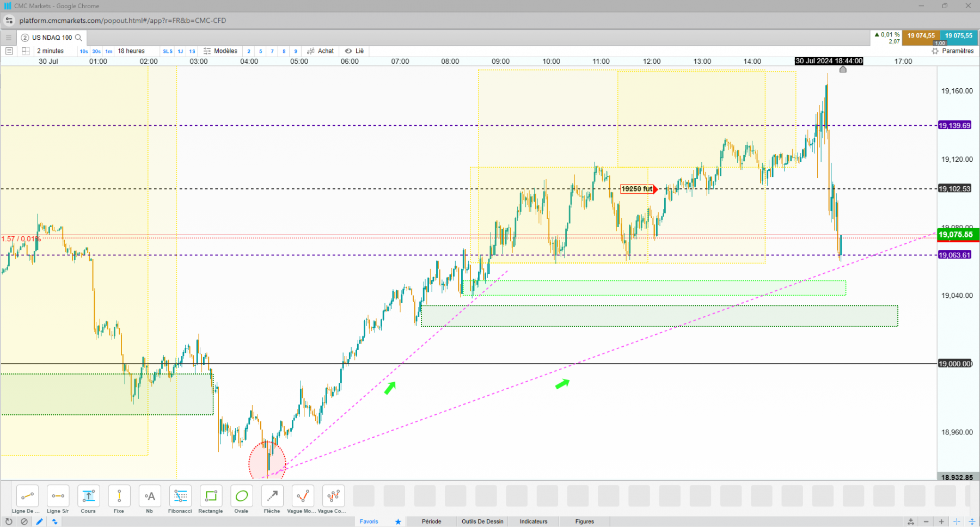The image size is (980, 527).
Task: Pick the Flèche arrow tool
Action: (x=272, y=496)
